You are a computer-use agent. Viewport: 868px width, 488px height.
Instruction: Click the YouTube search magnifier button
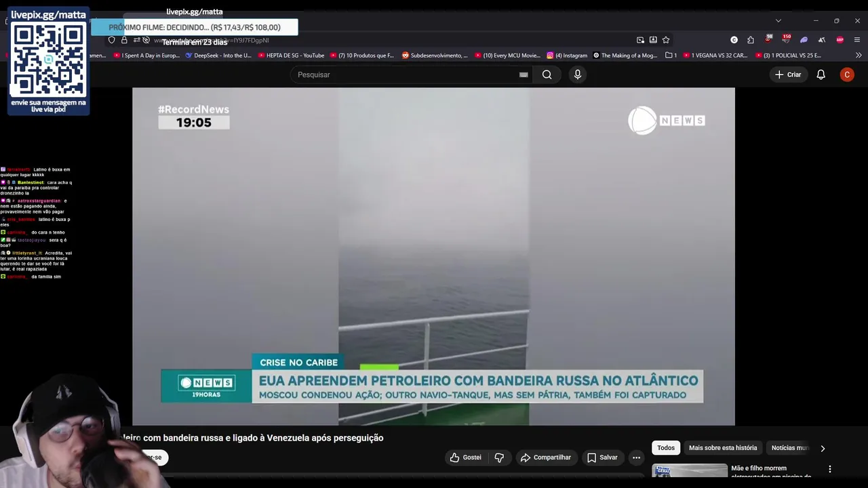pos(547,75)
